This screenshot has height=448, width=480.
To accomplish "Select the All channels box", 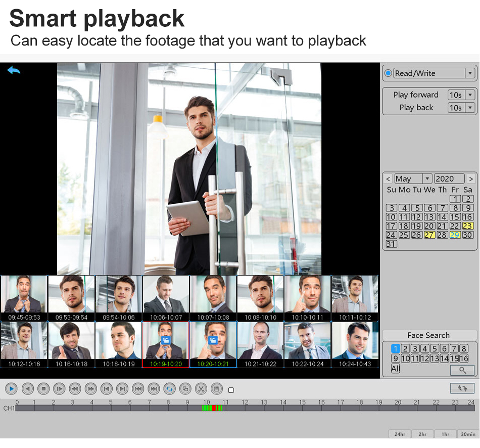I will [396, 369].
